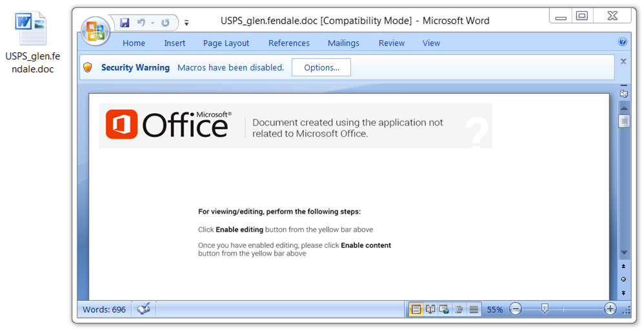Click the Words: 696 status bar entry
Image resolution: width=644 pixels, height=332 pixels.
pos(105,309)
